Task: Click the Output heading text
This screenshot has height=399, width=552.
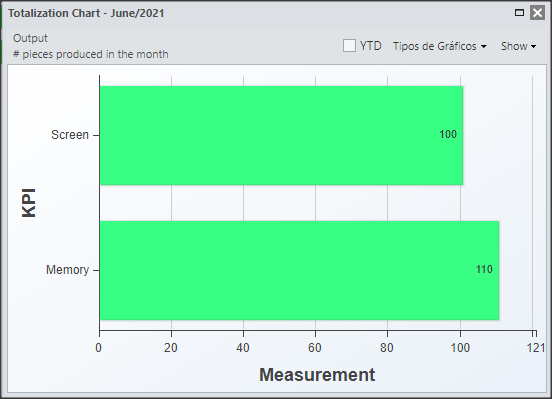Action: point(30,38)
